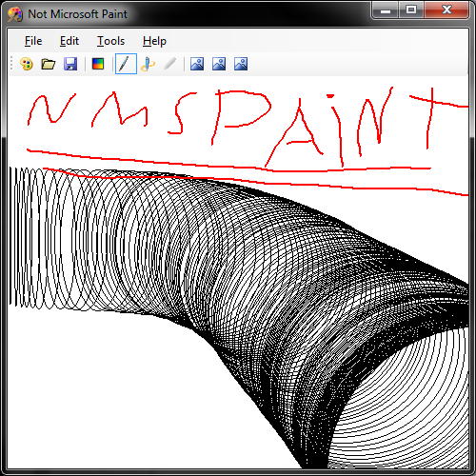Click the New image palette icon
Screen dimensions: 476x476
(x=27, y=64)
